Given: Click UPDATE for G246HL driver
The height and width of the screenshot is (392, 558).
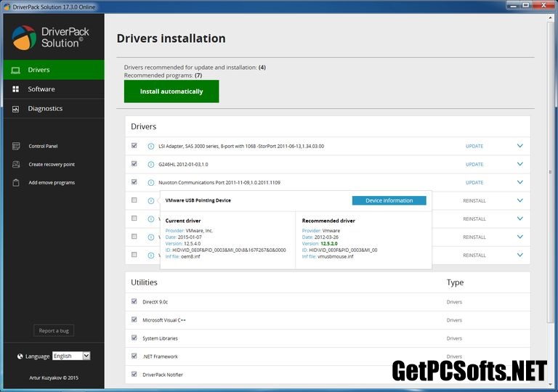Looking at the screenshot, I should click(x=474, y=164).
